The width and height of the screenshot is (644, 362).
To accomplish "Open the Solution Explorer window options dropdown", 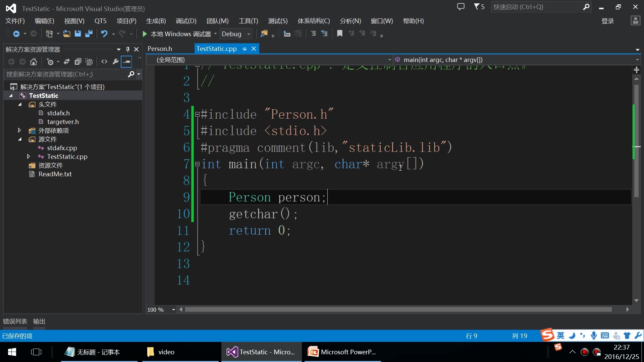I will pyautogui.click(x=119, y=49).
